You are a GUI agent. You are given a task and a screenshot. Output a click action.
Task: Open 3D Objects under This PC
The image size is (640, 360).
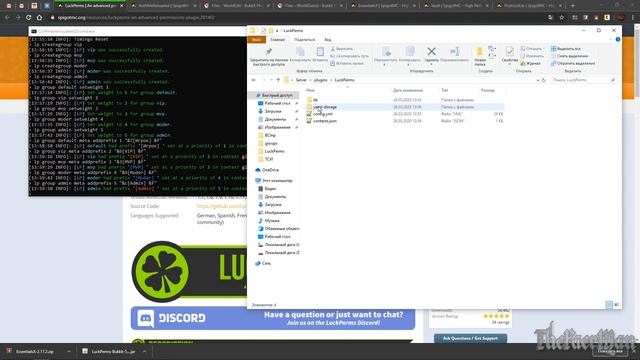click(282, 229)
